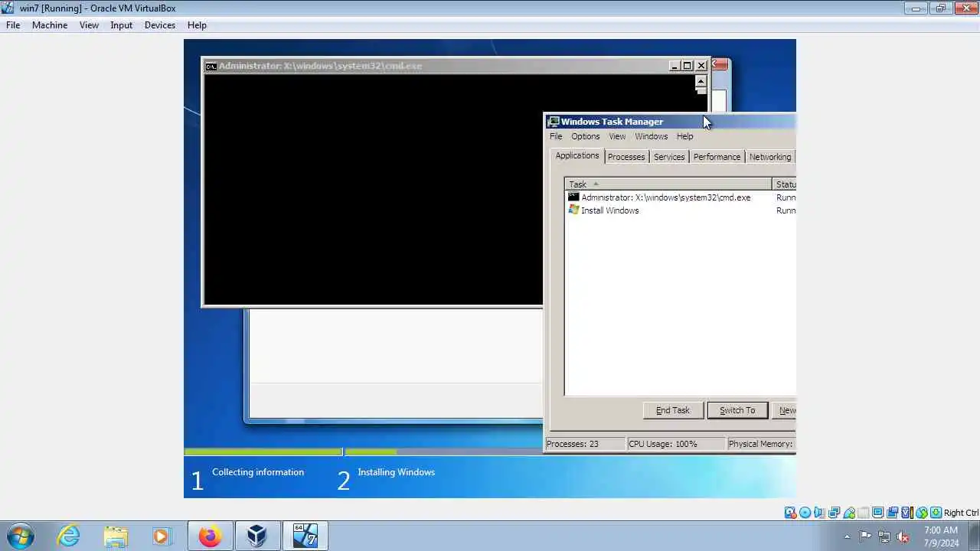Click the VirtualBox CPU virtualization indicator
Viewport: 980px width, 551px height.
(x=907, y=513)
